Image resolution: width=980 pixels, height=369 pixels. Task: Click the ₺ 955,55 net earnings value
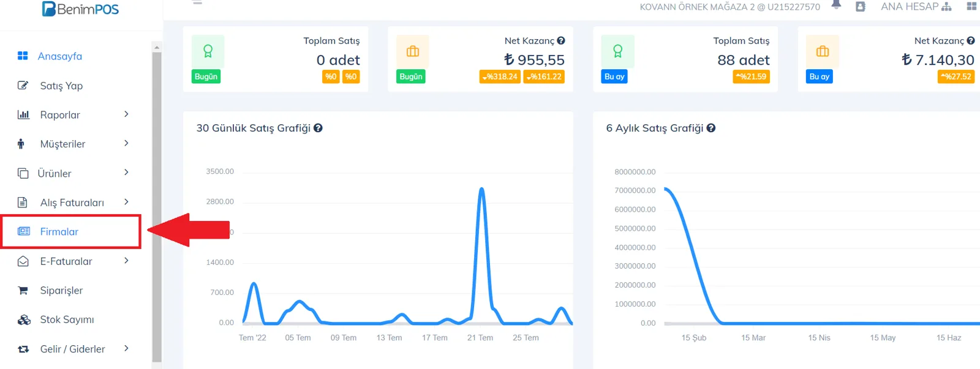point(534,60)
